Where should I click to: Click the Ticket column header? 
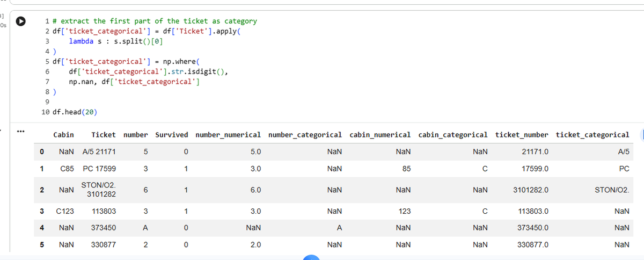click(104, 134)
